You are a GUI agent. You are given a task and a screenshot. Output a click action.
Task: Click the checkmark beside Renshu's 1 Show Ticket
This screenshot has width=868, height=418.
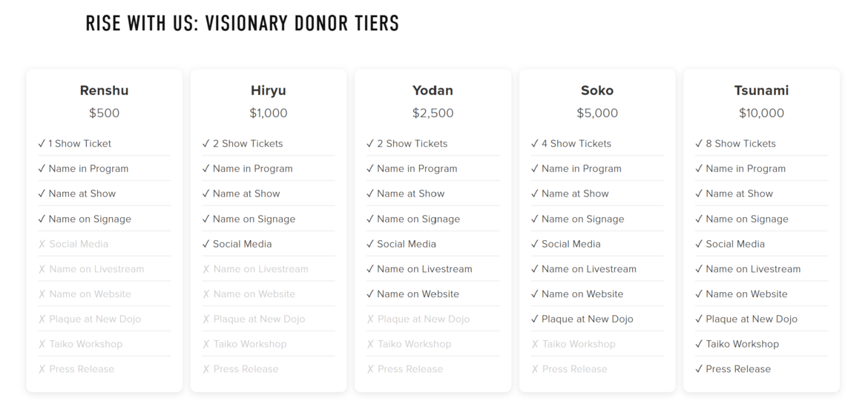point(42,144)
